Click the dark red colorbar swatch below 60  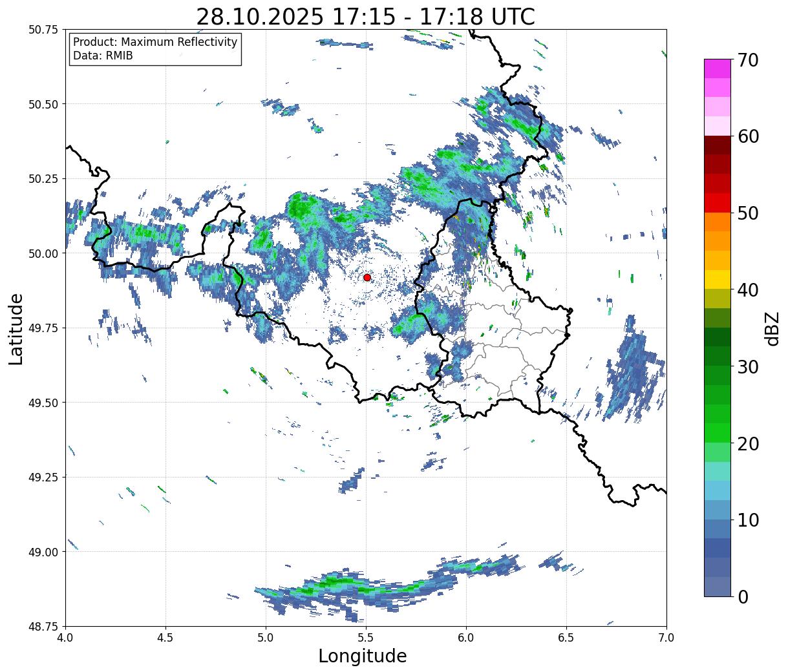(x=718, y=145)
